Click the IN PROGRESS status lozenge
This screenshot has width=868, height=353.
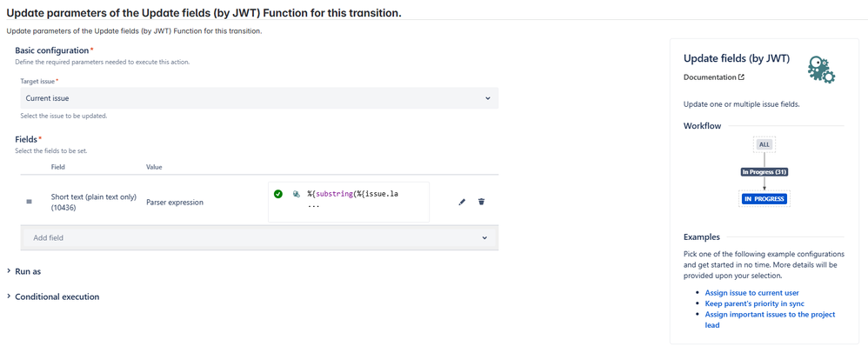pos(764,198)
